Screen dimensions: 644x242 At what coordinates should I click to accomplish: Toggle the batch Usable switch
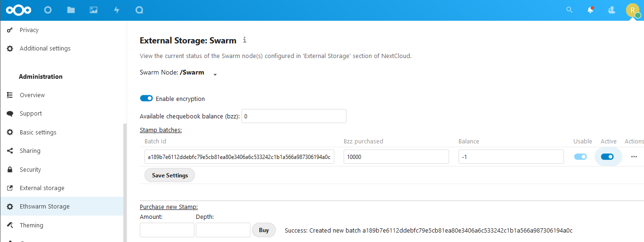(580, 157)
